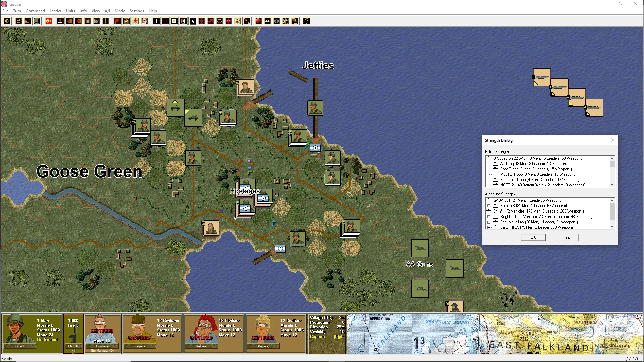Expand the Regt Inf 12 tree node
Image resolution: width=644 pixels, height=362 pixels.
489,217
